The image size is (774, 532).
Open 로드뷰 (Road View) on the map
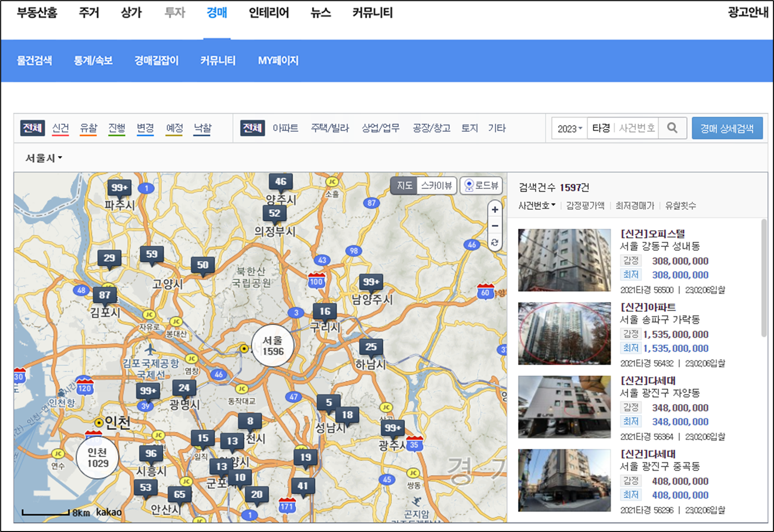[480, 186]
